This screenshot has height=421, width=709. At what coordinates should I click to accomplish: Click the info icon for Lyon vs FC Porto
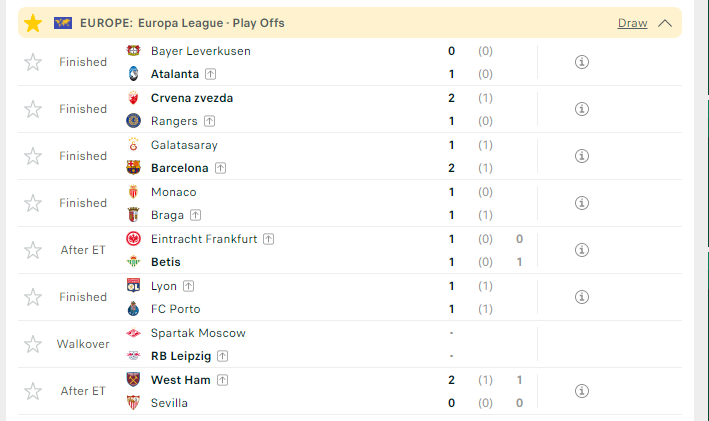click(581, 297)
